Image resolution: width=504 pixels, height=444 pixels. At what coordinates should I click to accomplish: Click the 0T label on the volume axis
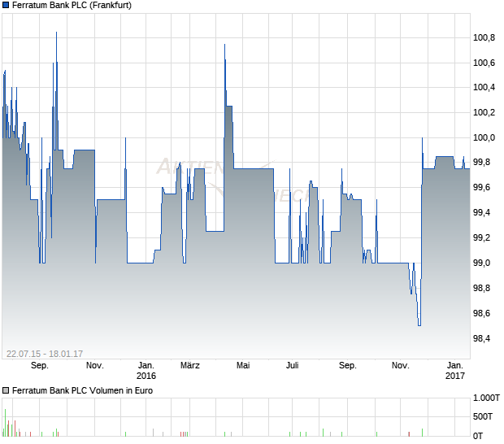click(481, 433)
